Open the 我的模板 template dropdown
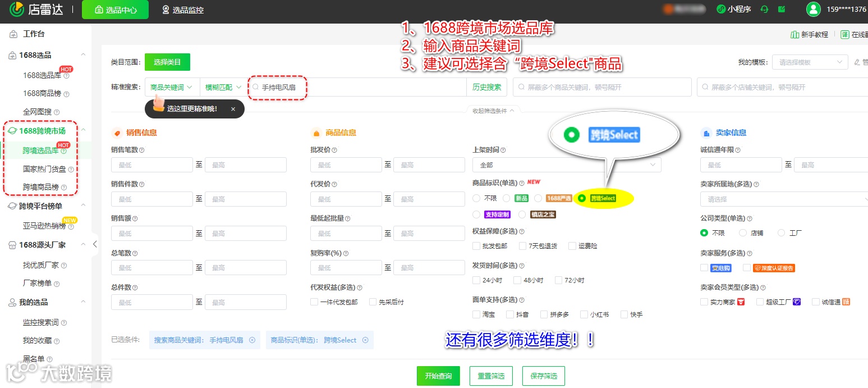The image size is (868, 388). (x=810, y=62)
